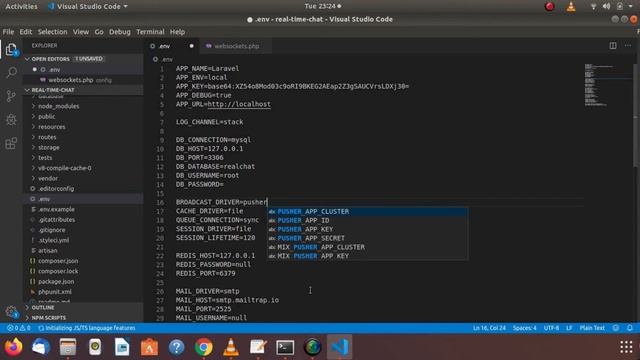Select PUSHER_APP_SECRET suggestion
This screenshot has height=360, width=640.
point(367,238)
